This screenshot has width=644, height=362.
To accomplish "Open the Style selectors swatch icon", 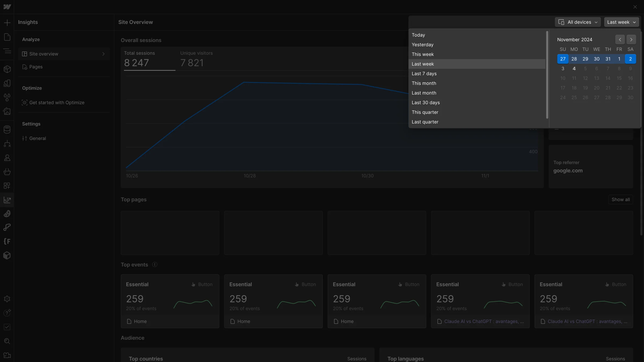I will coord(7,83).
